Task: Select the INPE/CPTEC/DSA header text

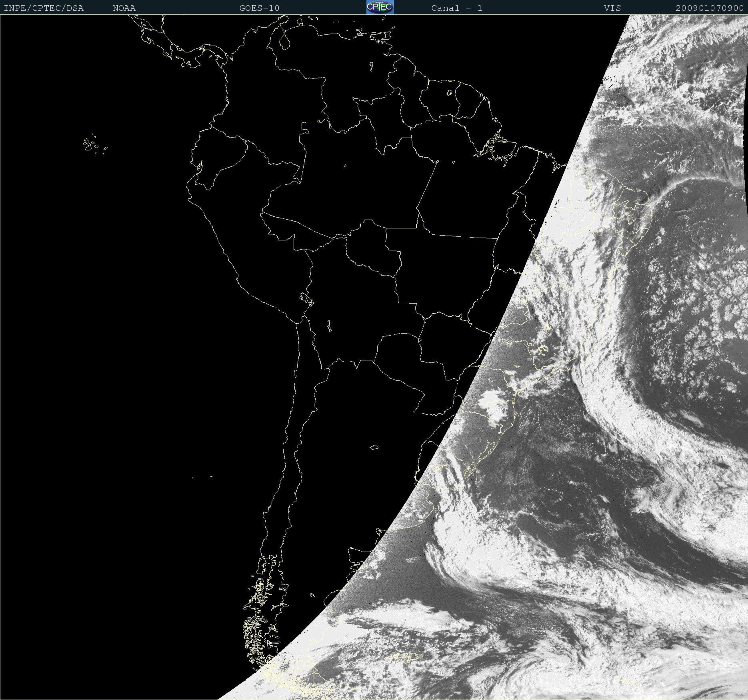Action: [x=44, y=8]
